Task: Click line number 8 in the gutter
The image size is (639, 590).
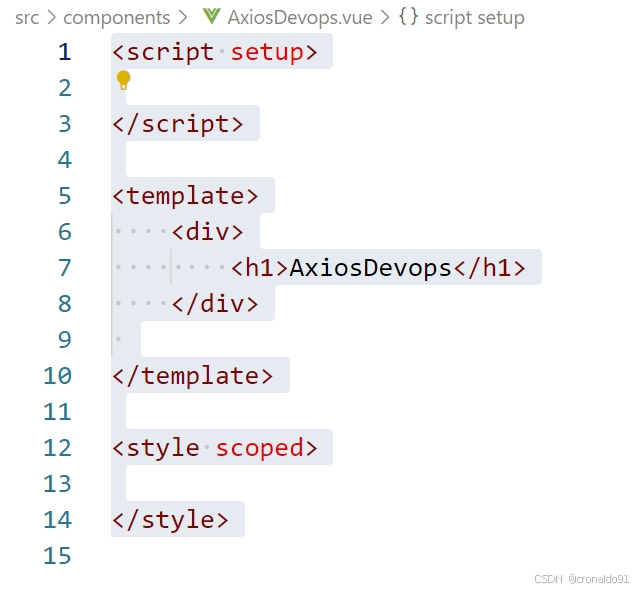Action: click(65, 304)
